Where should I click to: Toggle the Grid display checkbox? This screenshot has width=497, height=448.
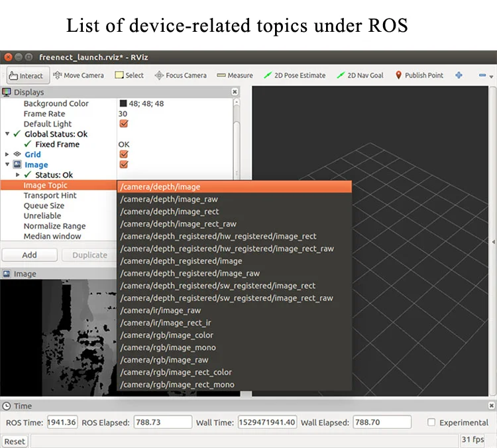[x=124, y=154]
